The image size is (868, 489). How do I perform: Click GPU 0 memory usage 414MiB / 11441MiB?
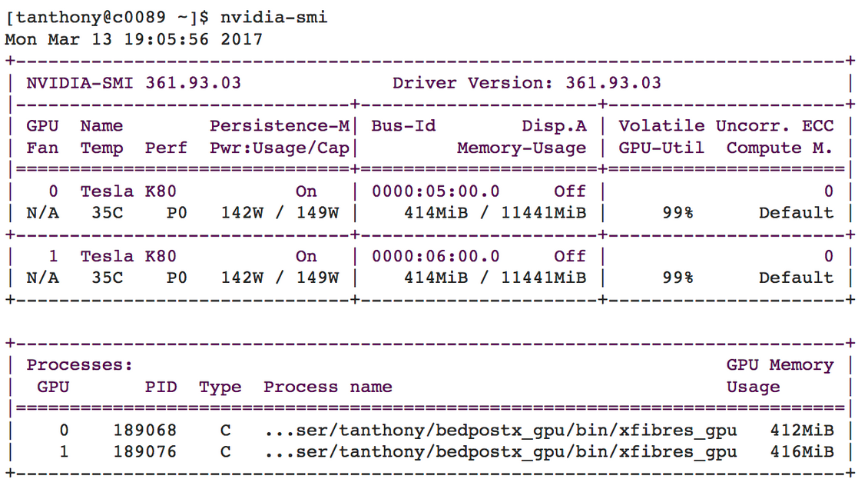point(495,213)
